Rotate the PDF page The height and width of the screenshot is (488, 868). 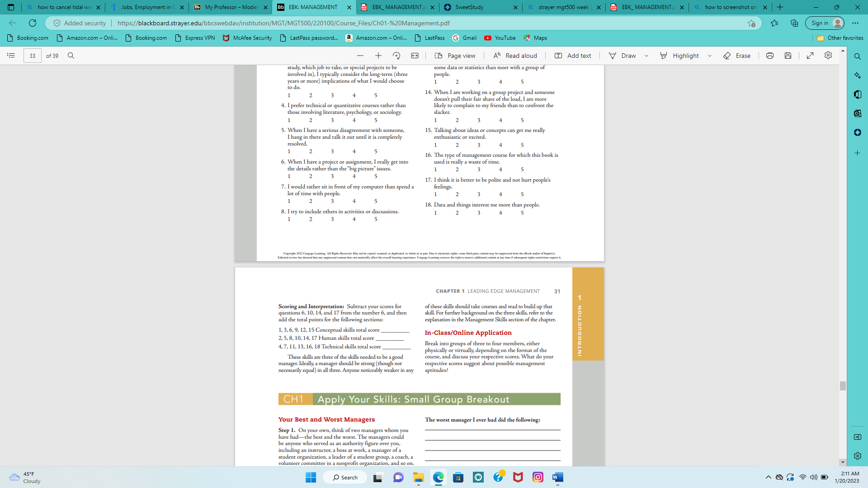tap(396, 56)
